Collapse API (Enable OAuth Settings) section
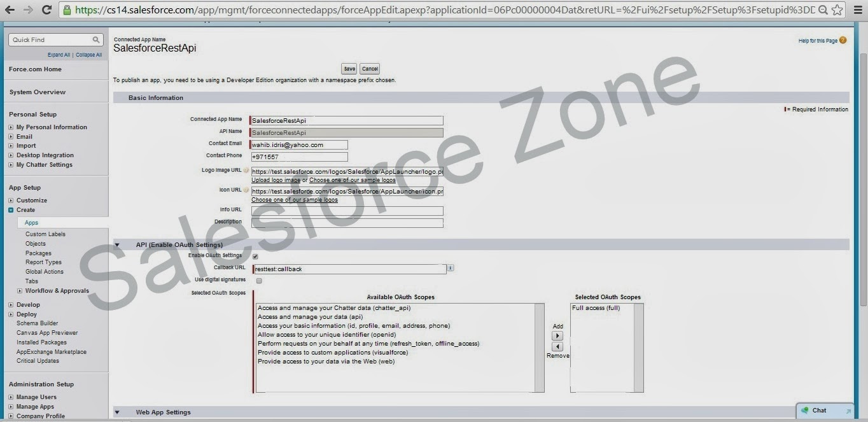The height and width of the screenshot is (422, 868). [117, 244]
